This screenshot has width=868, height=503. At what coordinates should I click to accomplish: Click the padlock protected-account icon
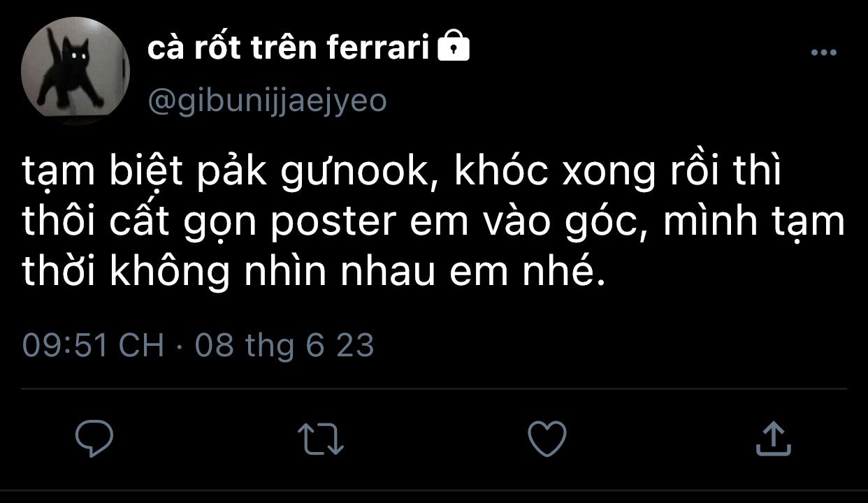pos(454,48)
